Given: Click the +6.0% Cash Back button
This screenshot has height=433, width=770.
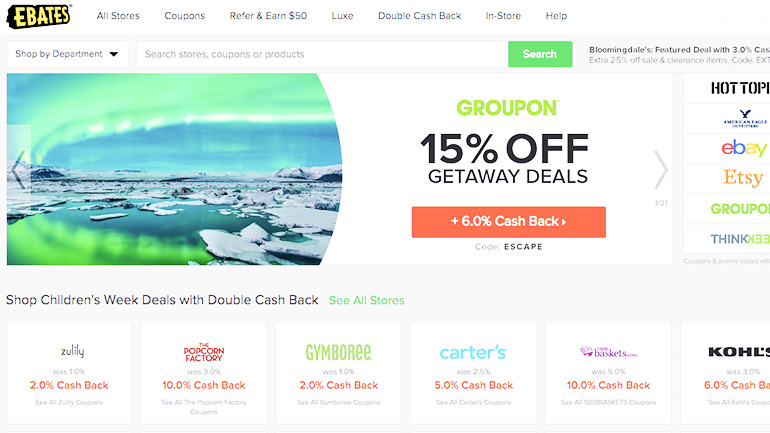Looking at the screenshot, I should [508, 222].
